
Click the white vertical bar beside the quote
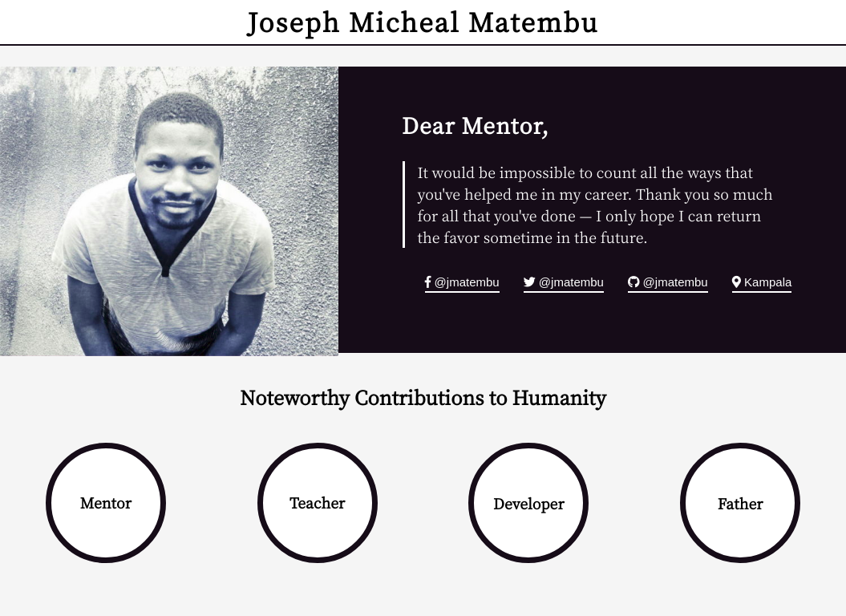(x=404, y=205)
